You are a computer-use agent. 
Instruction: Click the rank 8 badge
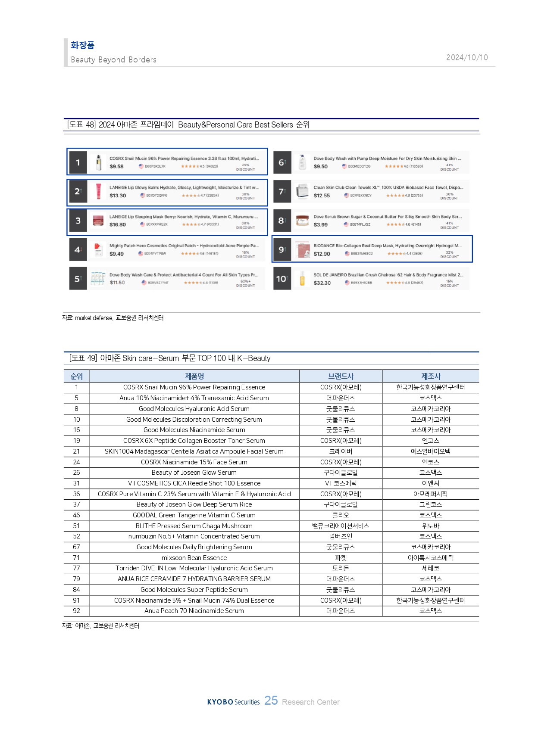click(x=282, y=221)
